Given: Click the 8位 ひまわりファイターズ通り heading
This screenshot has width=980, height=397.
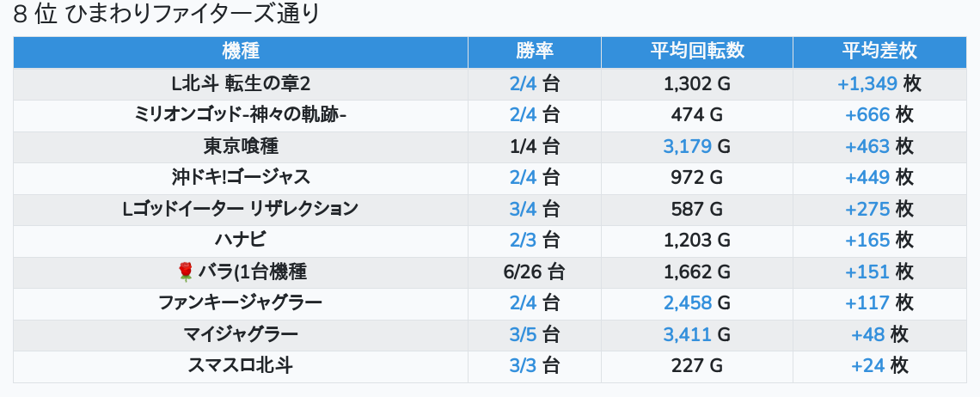Looking at the screenshot, I should click(166, 15).
